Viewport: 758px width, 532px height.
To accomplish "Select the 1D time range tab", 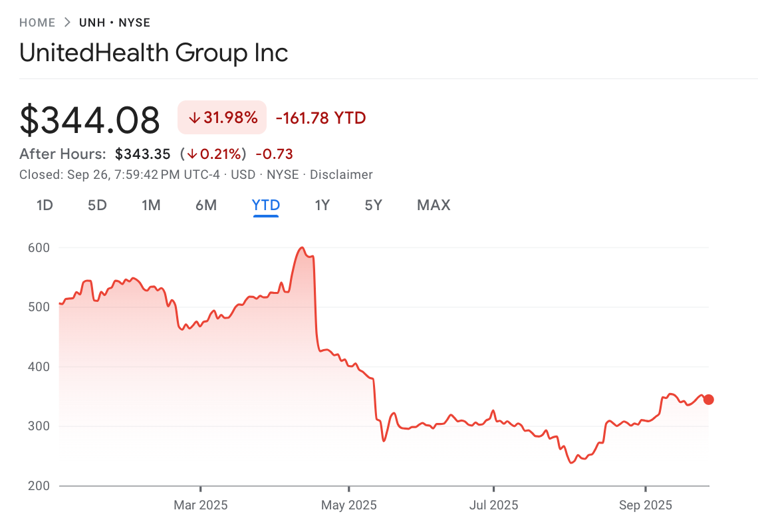I will tap(45, 205).
